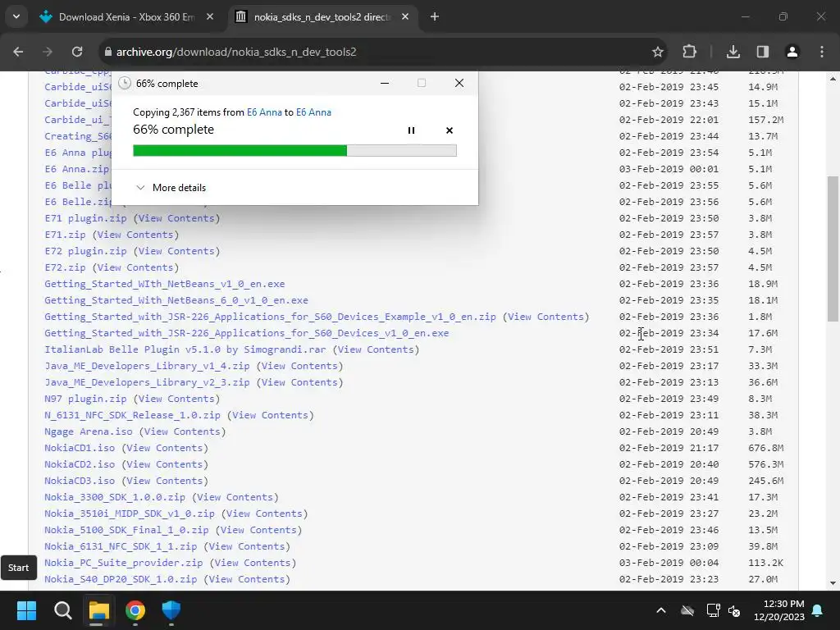Open the Chrome extensions puzzle icon
Viewport: 840px width, 630px height.
(689, 52)
